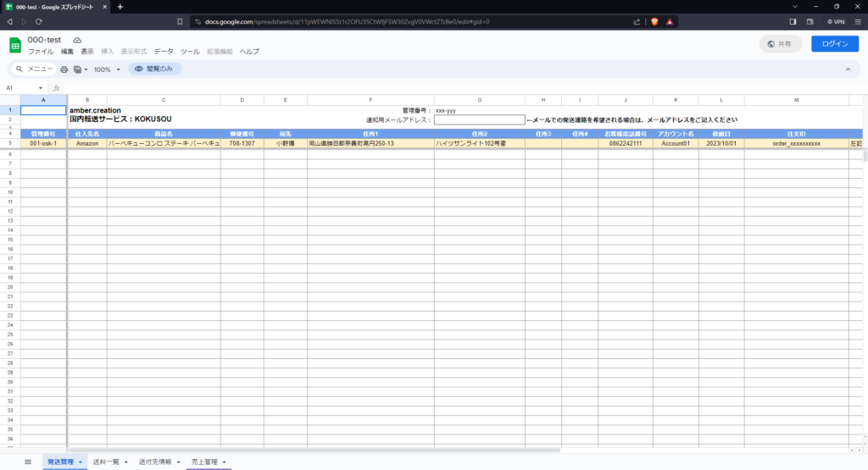
Task: Open the all sheets list icon
Action: [x=28, y=462]
